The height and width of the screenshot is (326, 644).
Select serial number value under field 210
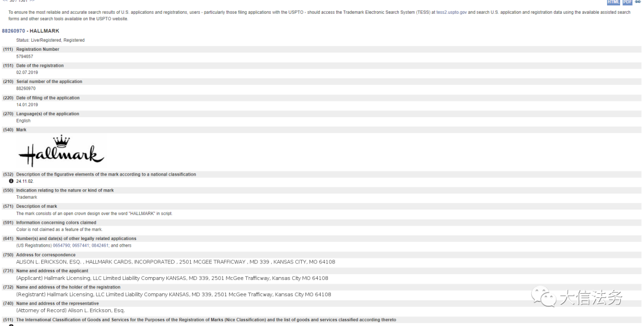click(x=26, y=88)
